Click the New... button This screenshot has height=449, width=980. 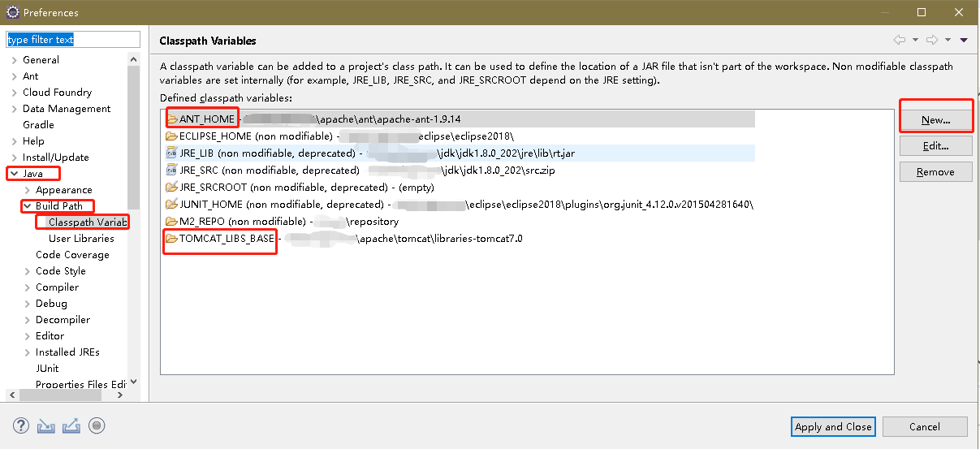(x=935, y=120)
